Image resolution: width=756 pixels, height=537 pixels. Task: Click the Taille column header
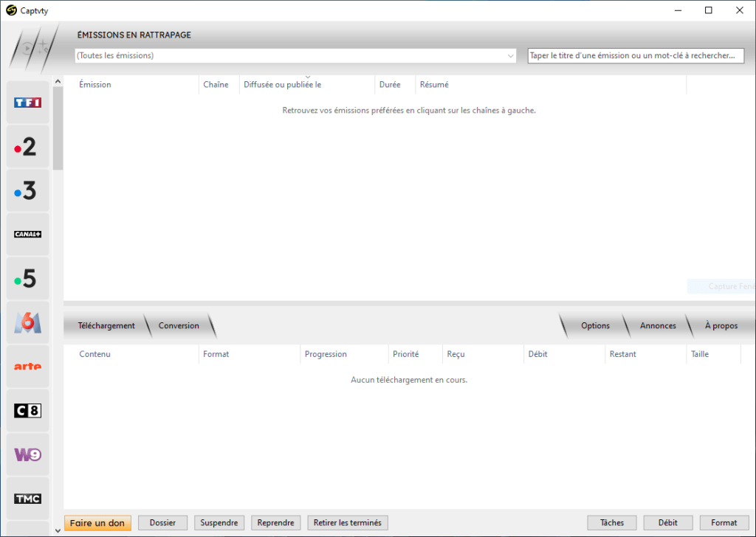pos(714,354)
